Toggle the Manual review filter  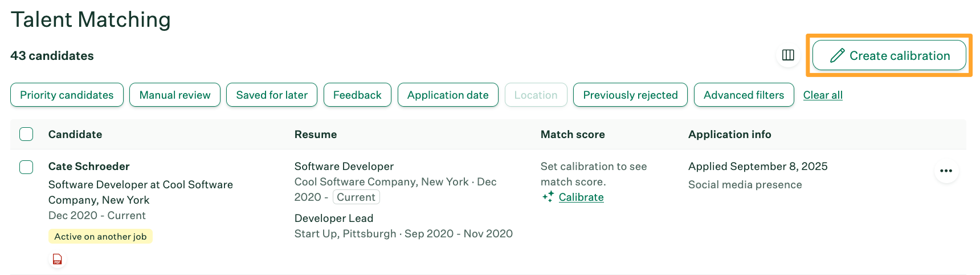(x=175, y=95)
